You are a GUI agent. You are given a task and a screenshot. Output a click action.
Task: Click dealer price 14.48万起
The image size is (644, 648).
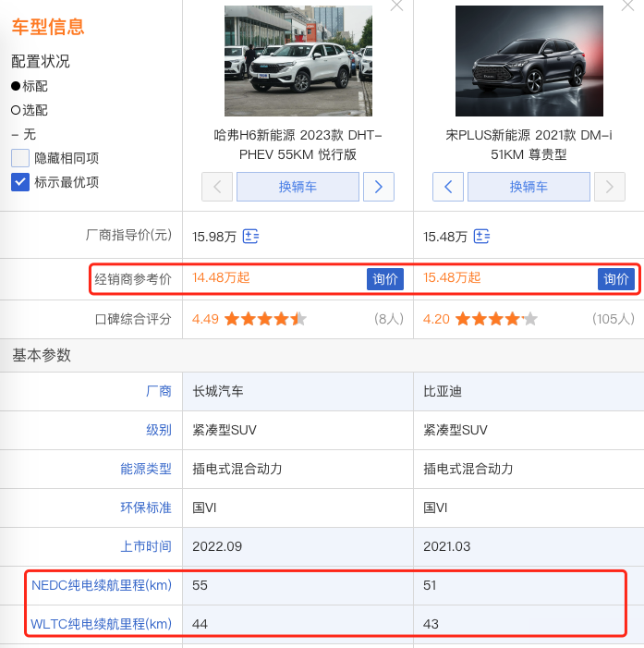(x=221, y=277)
